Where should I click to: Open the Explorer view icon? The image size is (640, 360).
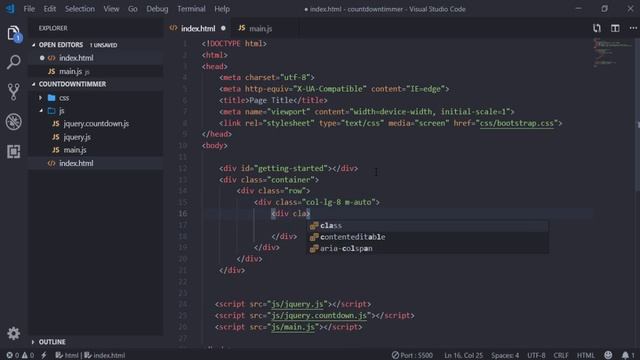tap(13, 33)
